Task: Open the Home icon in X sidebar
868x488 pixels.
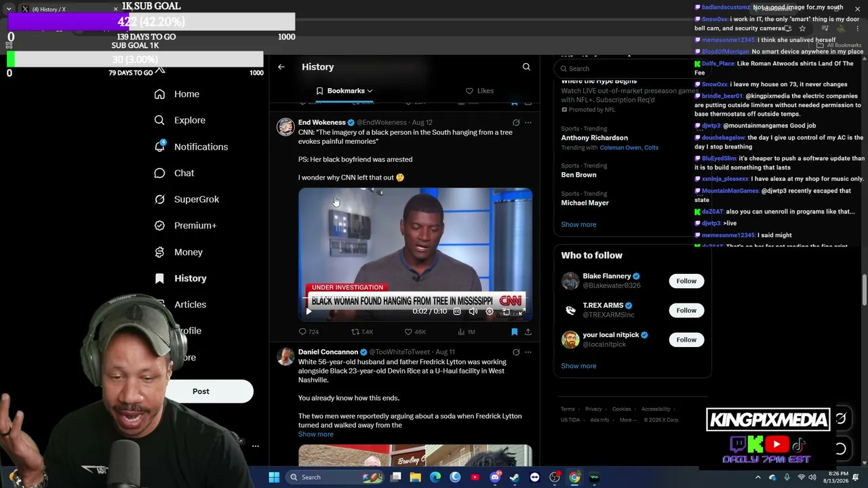Action: (159, 94)
